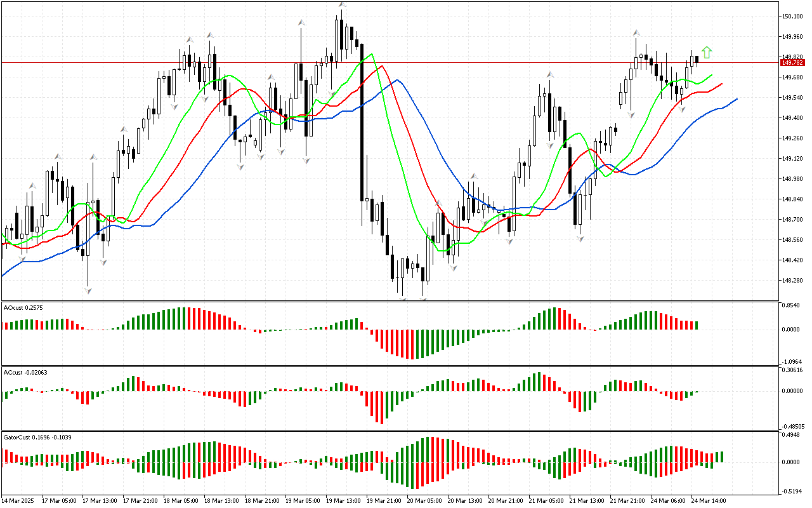This screenshot has width=812, height=508.
Task: Click the 21 Mar 21:00 time label
Action: point(627,500)
